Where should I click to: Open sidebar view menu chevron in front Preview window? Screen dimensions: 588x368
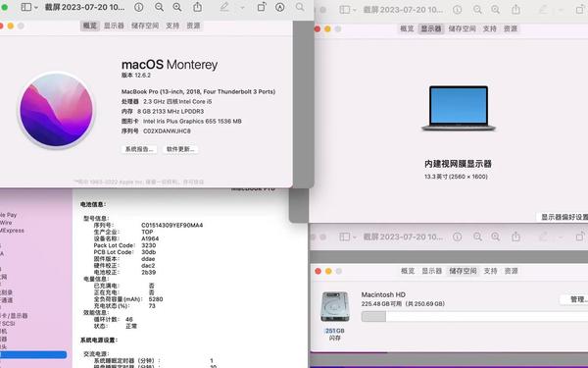pos(36,8)
